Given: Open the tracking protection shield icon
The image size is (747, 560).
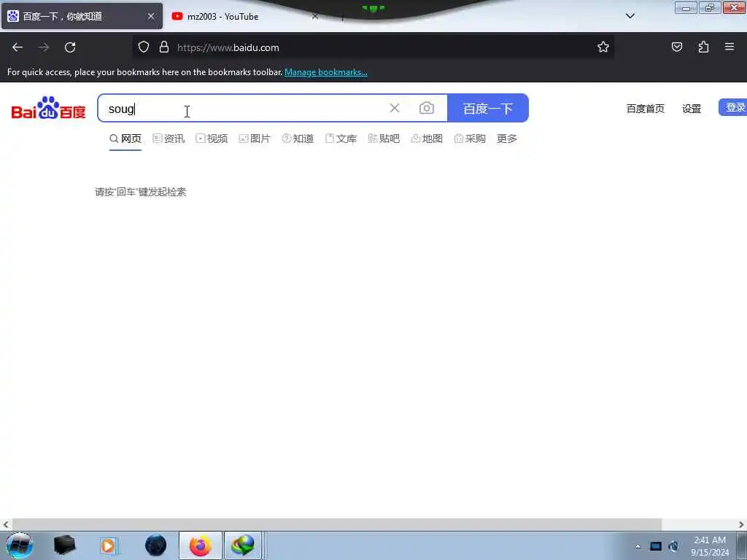Looking at the screenshot, I should click(144, 47).
